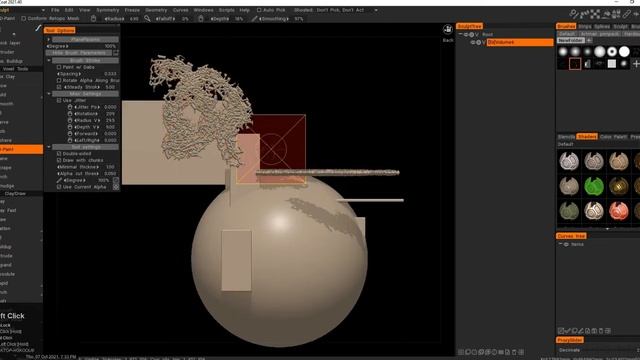Open the Symmetry menu

(108, 10)
